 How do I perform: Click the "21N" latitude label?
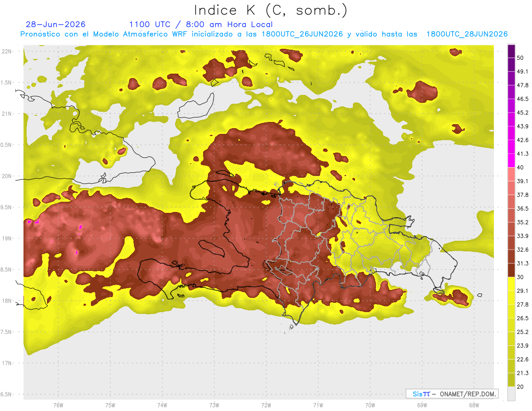8,114
